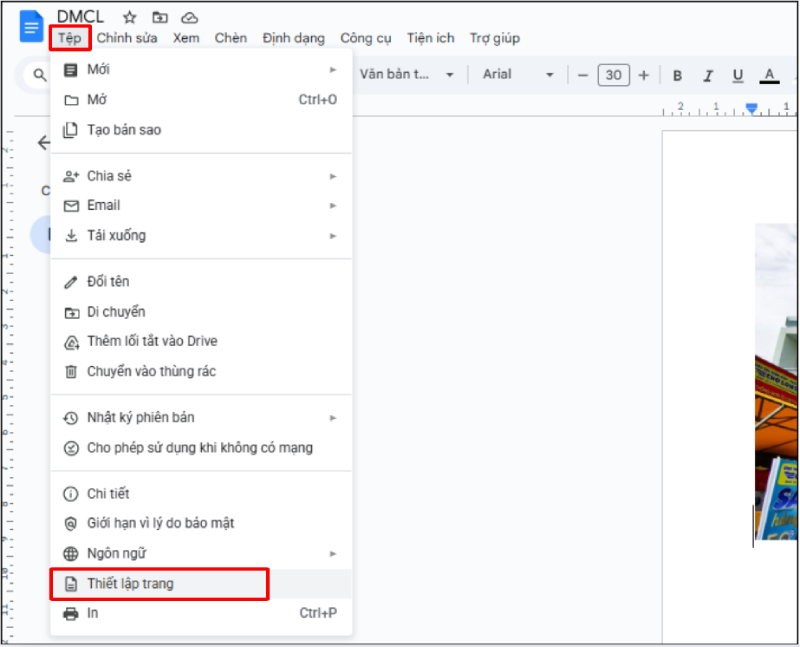Open the Tệp menu
Viewport: 800px width, 647px height.
pos(69,38)
